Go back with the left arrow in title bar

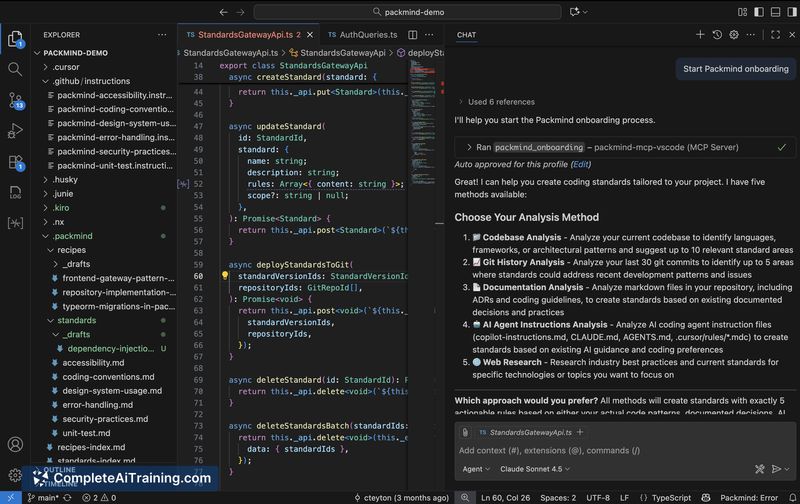pyautogui.click(x=223, y=12)
